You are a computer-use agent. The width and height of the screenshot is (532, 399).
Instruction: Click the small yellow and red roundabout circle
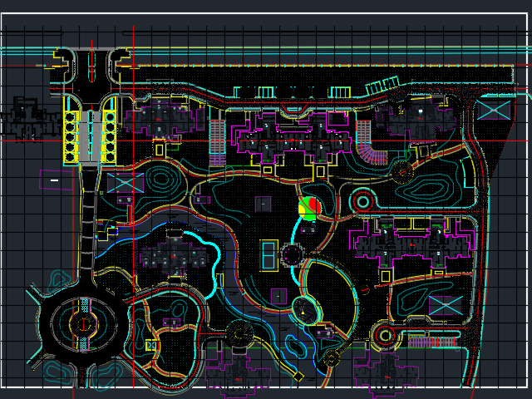[385, 336]
